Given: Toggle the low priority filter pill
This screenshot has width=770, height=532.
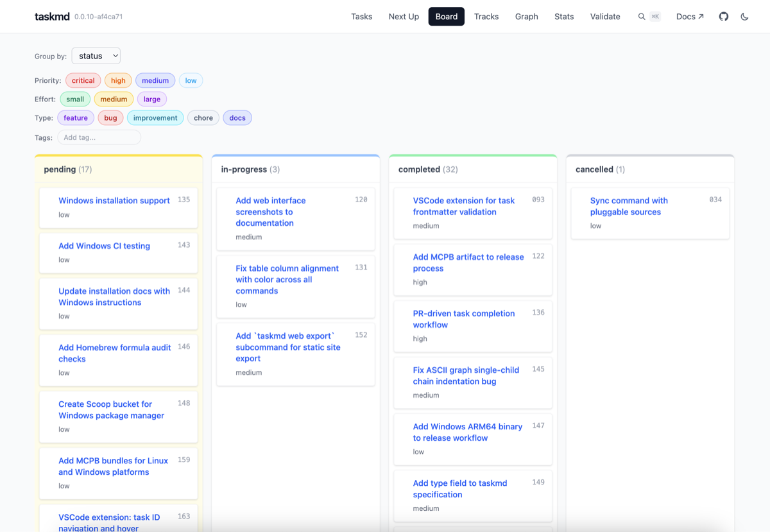Looking at the screenshot, I should coord(191,80).
